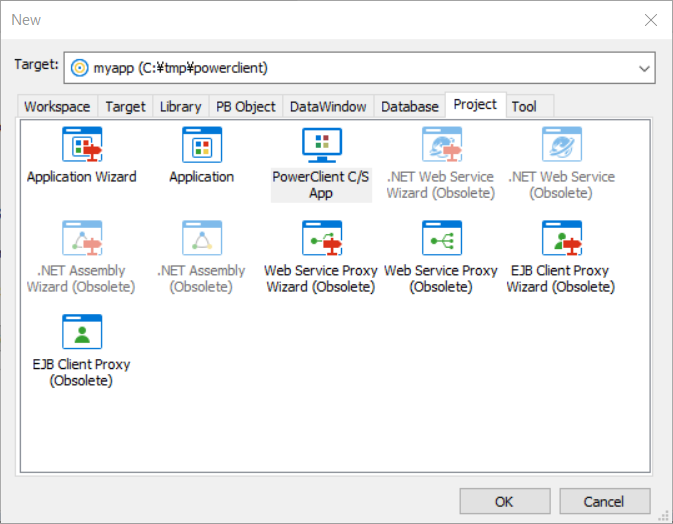Open the Library tab
673x524 pixels.
(x=180, y=106)
